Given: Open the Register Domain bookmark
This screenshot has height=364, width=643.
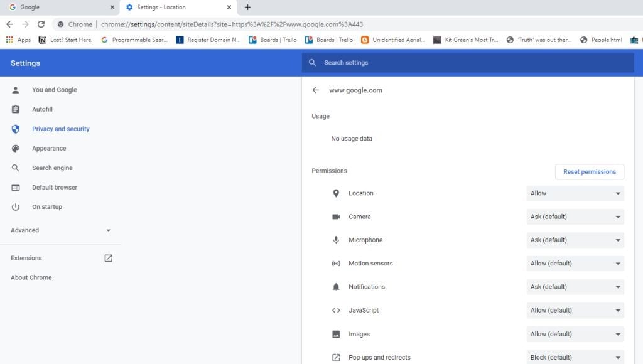Looking at the screenshot, I should (x=208, y=40).
